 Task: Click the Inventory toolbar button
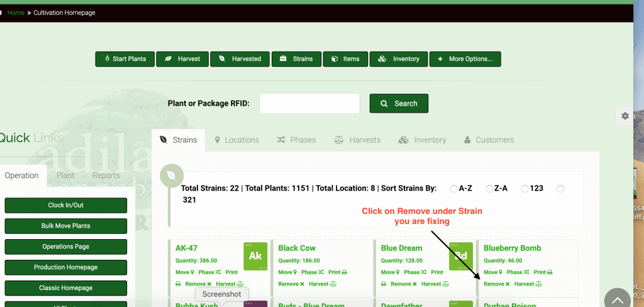tap(399, 59)
